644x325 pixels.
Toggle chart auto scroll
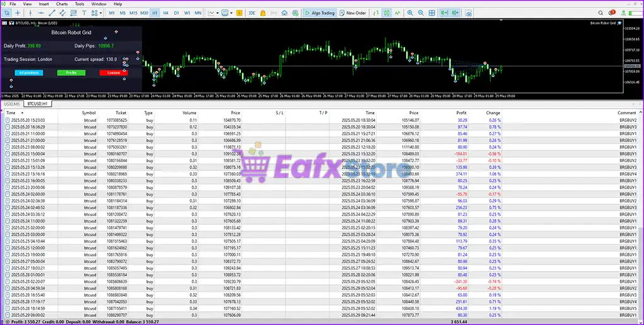pyautogui.click(x=444, y=13)
